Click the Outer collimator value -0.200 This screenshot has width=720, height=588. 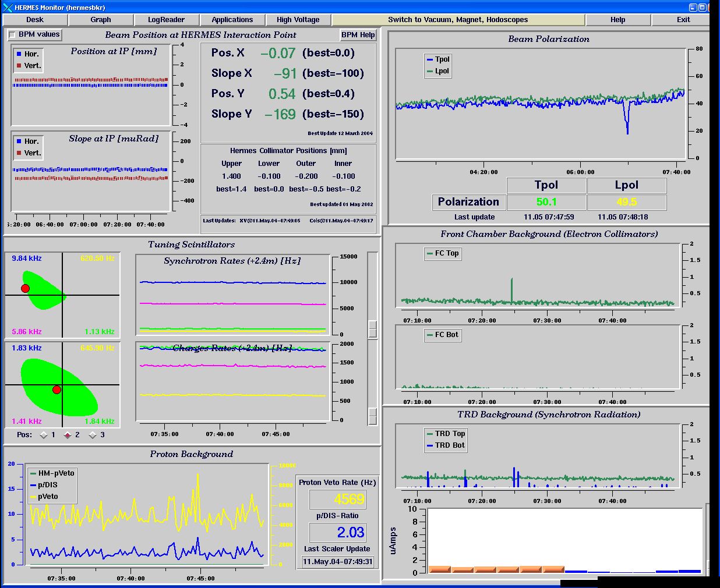(306, 176)
